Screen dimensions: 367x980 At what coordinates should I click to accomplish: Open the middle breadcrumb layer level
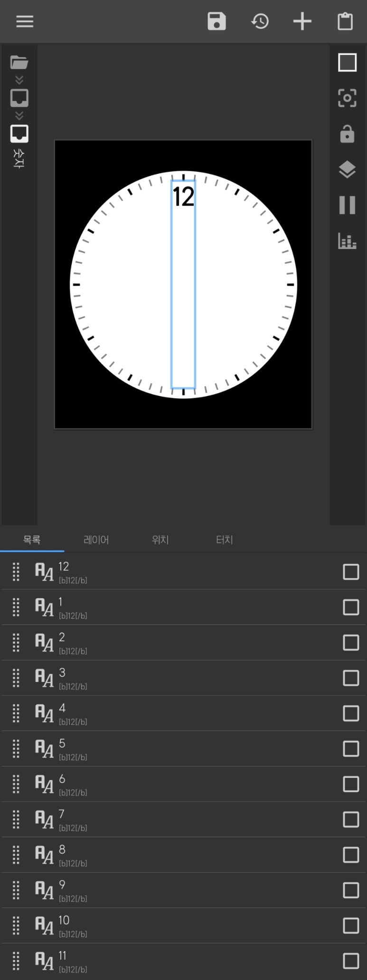point(19,98)
